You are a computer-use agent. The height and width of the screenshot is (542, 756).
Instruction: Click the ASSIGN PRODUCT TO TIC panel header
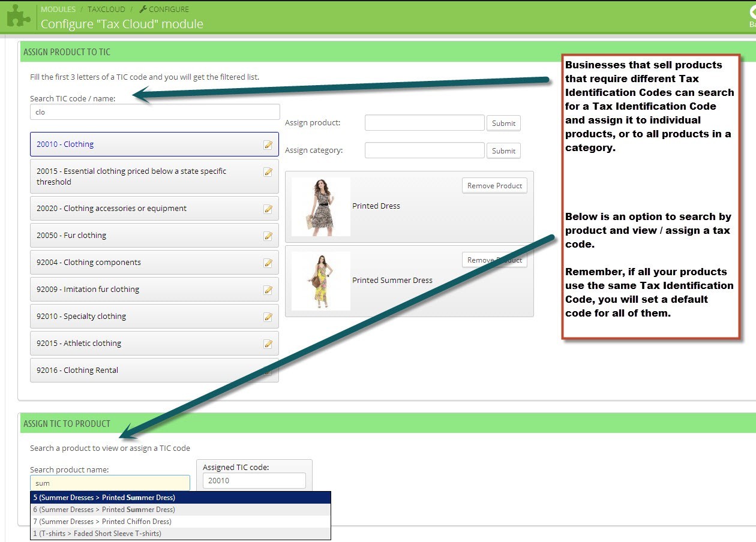click(388, 52)
